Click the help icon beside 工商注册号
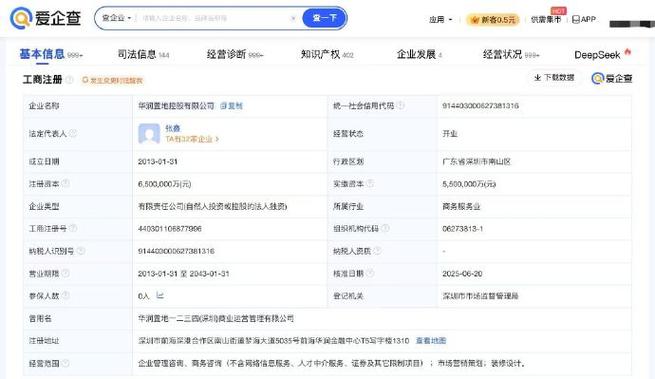 pos(73,228)
